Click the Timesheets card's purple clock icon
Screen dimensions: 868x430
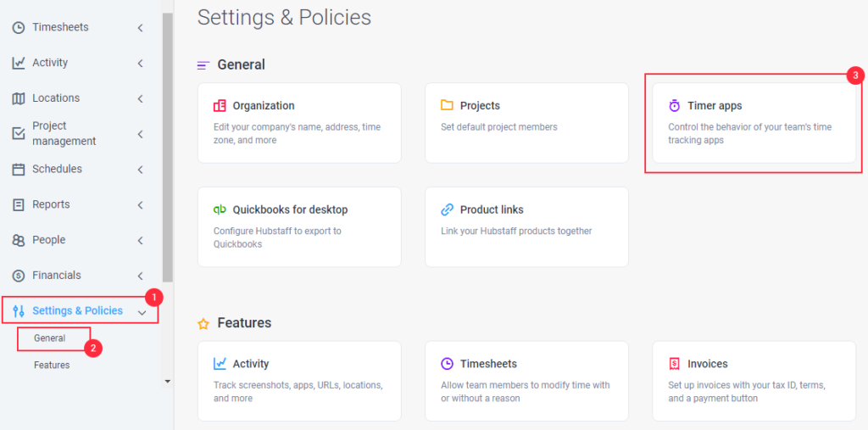[x=447, y=364]
